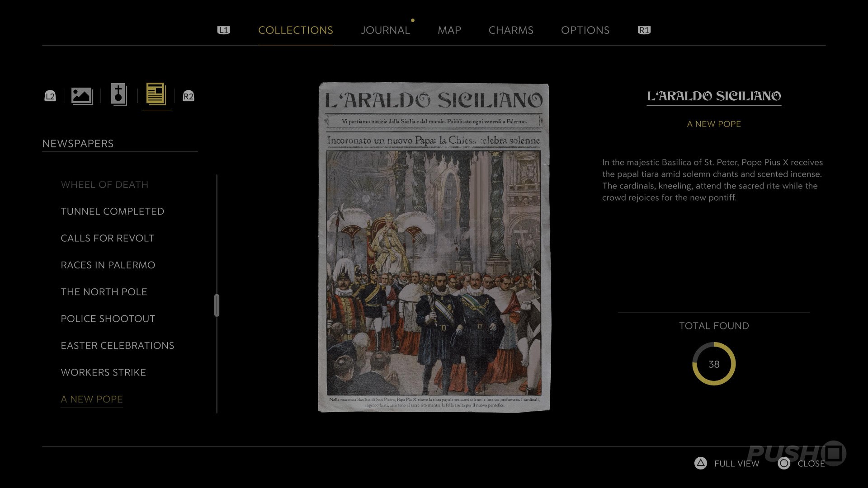
Task: Click the L'Araldo Siciliano newspaper image
Action: (434, 247)
